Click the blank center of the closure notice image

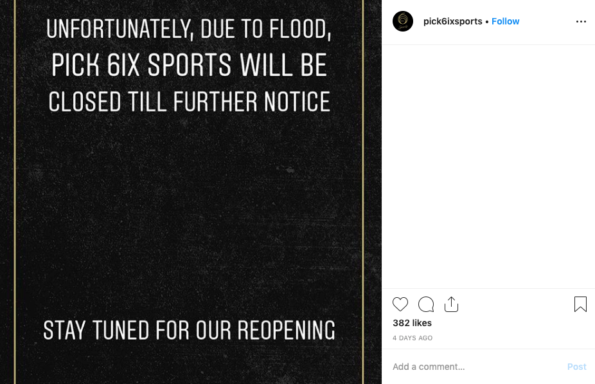tap(189, 212)
